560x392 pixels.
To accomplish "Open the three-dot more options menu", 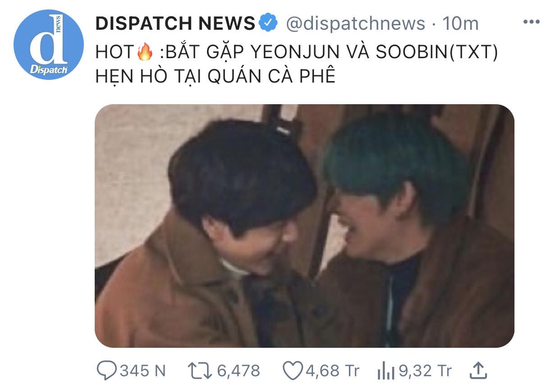I will tap(531, 22).
